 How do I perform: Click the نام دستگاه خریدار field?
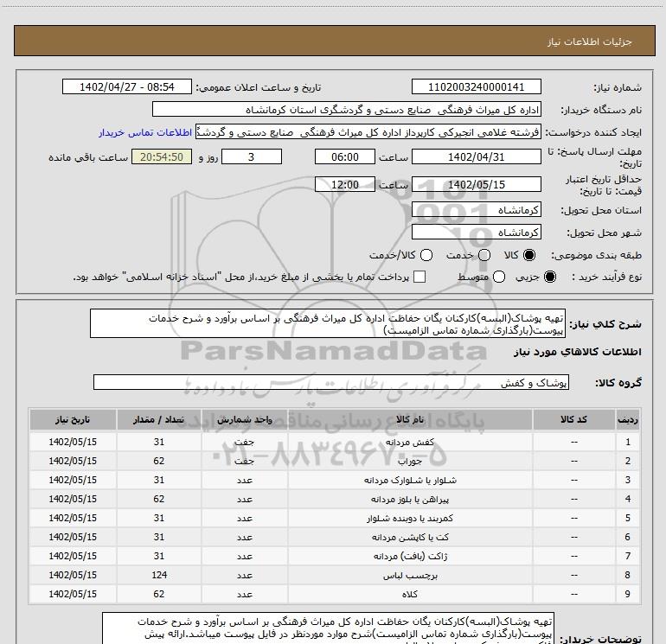[347, 110]
